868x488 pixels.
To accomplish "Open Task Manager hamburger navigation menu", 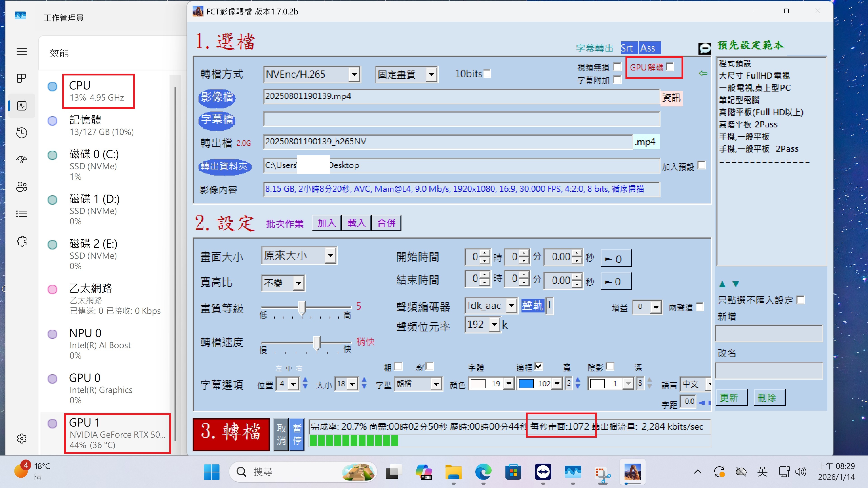I will coord(21,52).
